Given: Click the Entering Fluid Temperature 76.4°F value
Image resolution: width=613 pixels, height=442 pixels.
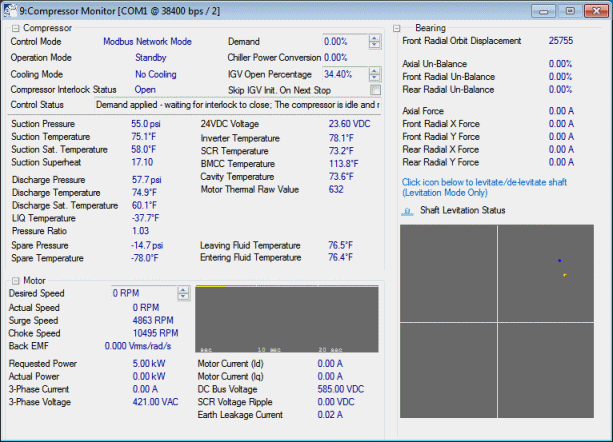Looking at the screenshot, I should coord(340,257).
